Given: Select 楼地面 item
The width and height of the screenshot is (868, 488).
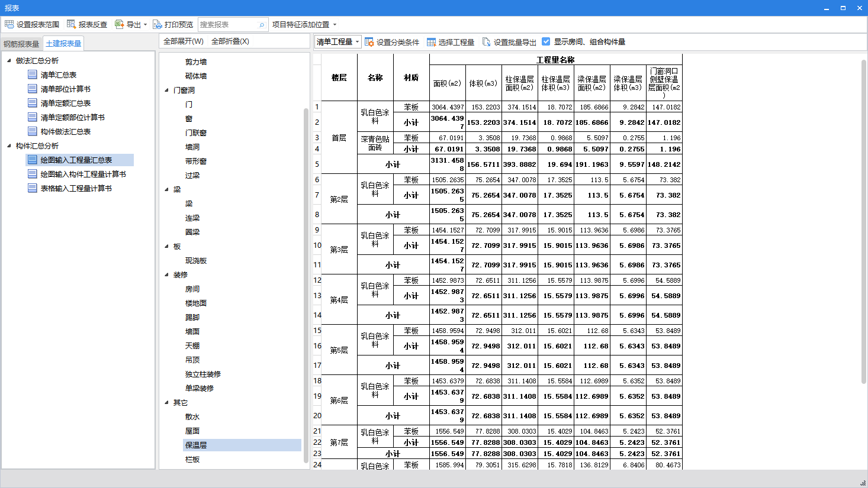Looking at the screenshot, I should [196, 303].
